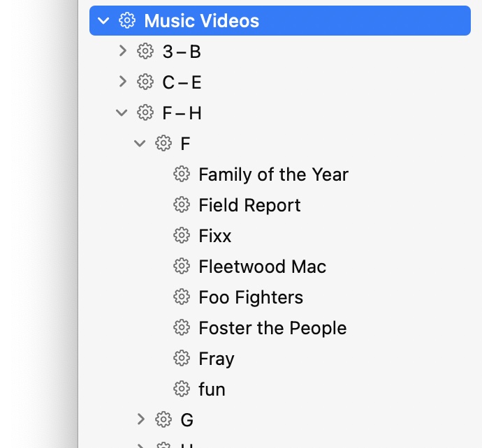The image size is (482, 448).
Task: Collapse the F subfolder
Action: [x=140, y=144]
